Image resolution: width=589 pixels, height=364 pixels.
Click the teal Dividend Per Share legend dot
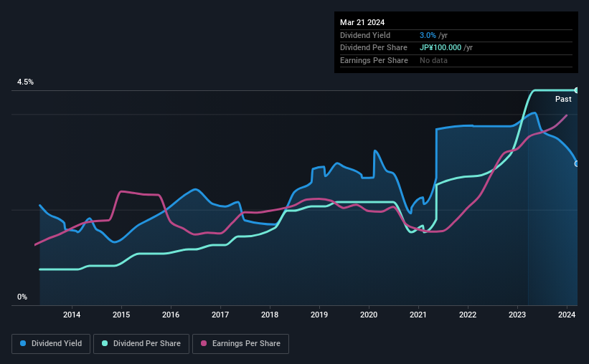click(105, 343)
